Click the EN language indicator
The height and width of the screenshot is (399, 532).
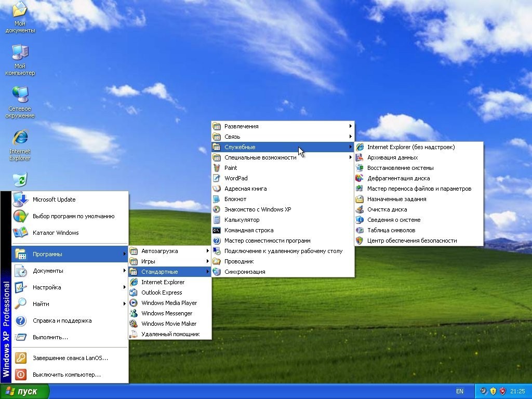460,391
